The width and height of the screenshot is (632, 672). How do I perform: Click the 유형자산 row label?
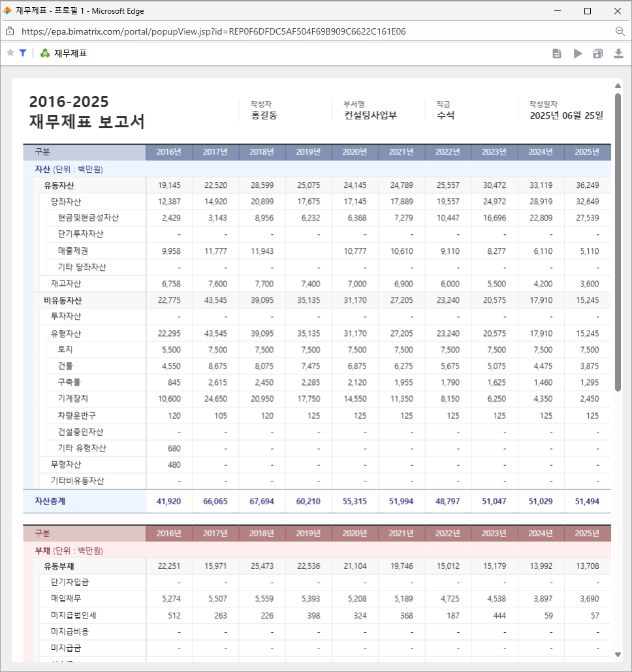[x=66, y=333]
